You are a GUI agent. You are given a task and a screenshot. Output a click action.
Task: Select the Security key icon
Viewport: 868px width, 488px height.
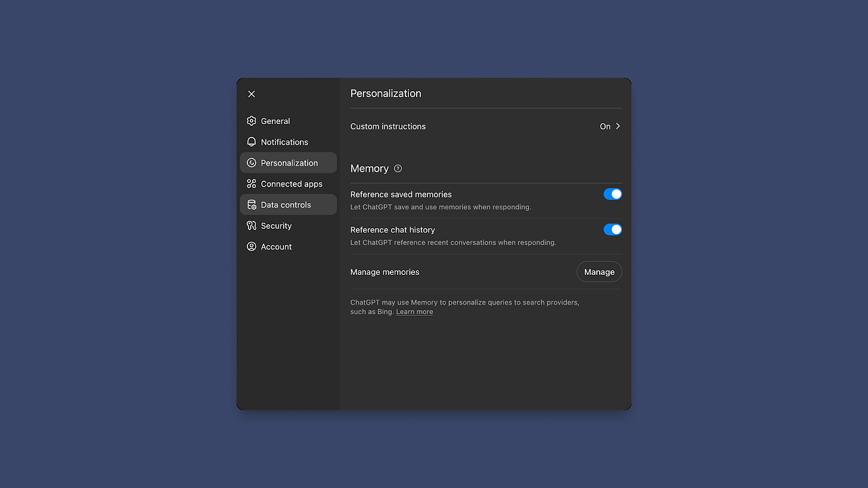point(251,225)
